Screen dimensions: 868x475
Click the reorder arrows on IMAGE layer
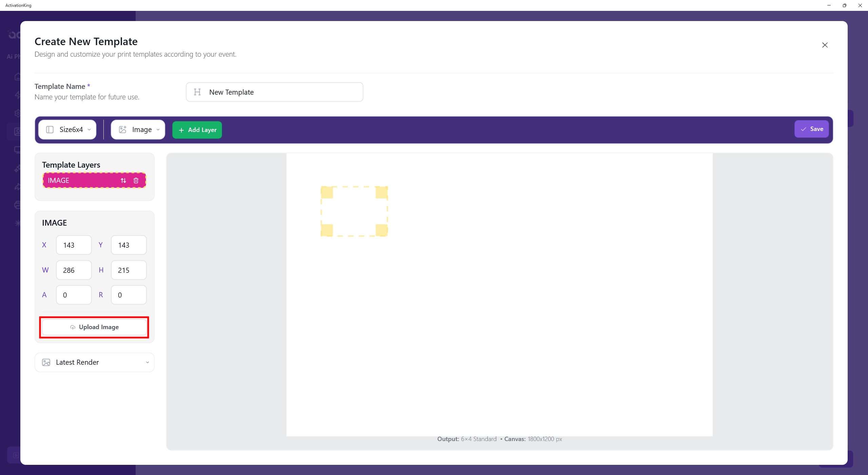tap(123, 180)
